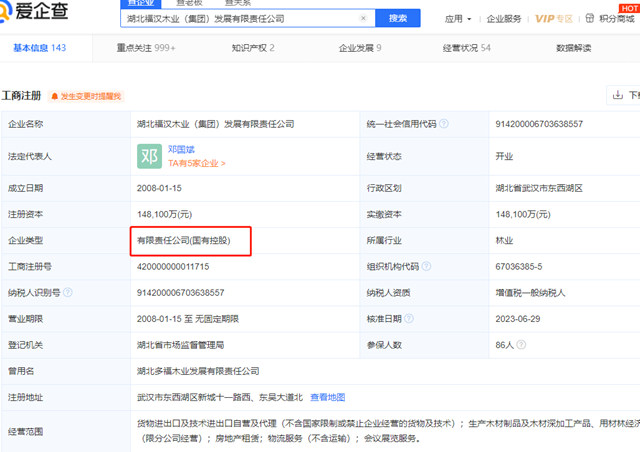The width and height of the screenshot is (640, 452).
Task: Open the 企业发展 9 tab
Action: point(360,48)
